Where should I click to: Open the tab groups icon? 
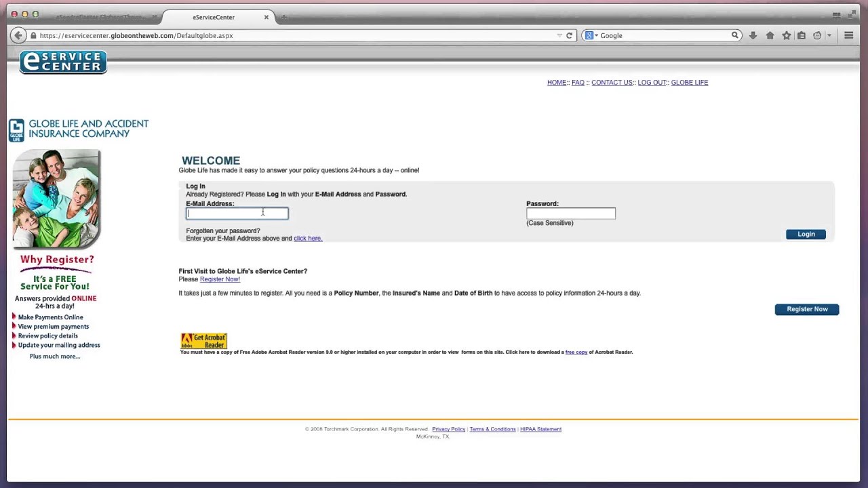[837, 15]
